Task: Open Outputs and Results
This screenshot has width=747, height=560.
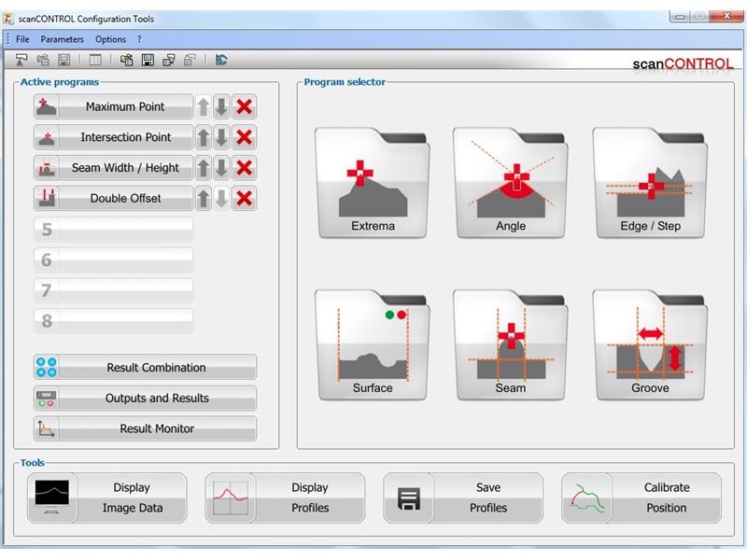Action: (146, 398)
